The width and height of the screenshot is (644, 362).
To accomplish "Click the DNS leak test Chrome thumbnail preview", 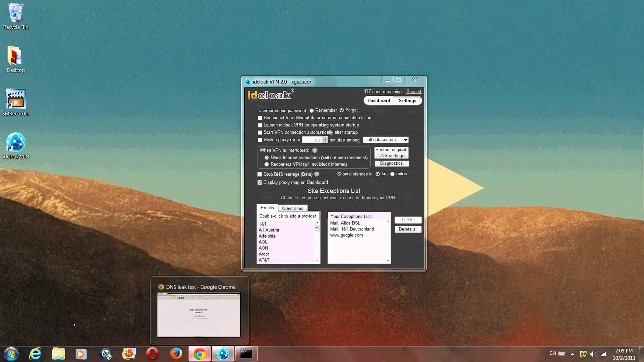I will (199, 315).
